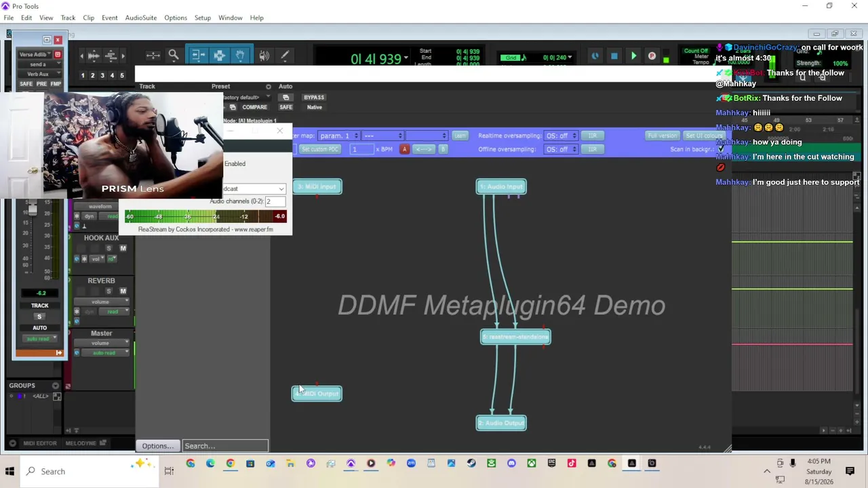868x488 pixels.
Task: Click the plugin Search field
Action: coord(225,446)
